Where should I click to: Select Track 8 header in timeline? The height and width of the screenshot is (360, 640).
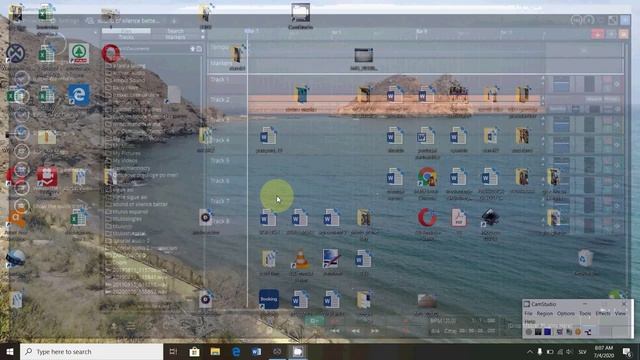point(220,221)
